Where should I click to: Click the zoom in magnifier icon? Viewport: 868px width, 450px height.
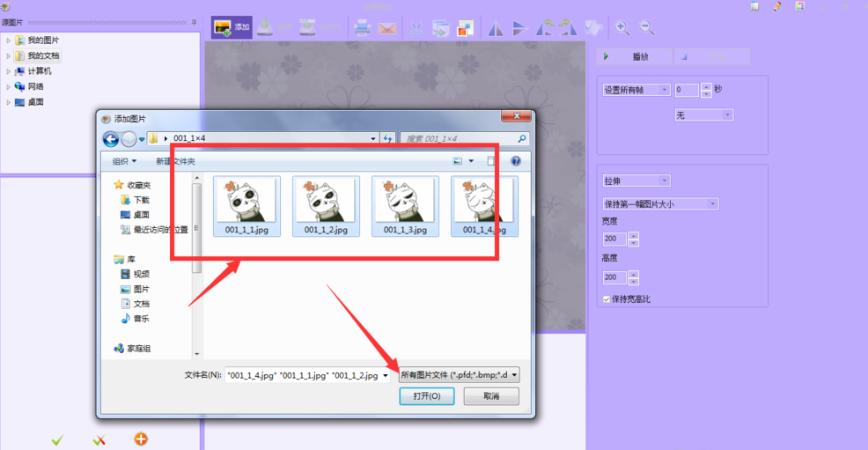click(x=622, y=27)
